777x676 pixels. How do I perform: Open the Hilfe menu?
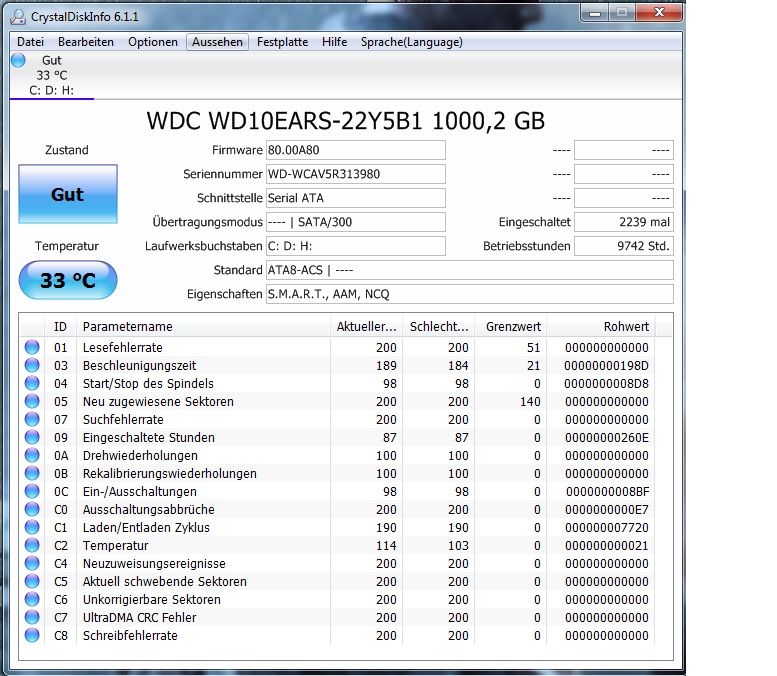click(334, 42)
